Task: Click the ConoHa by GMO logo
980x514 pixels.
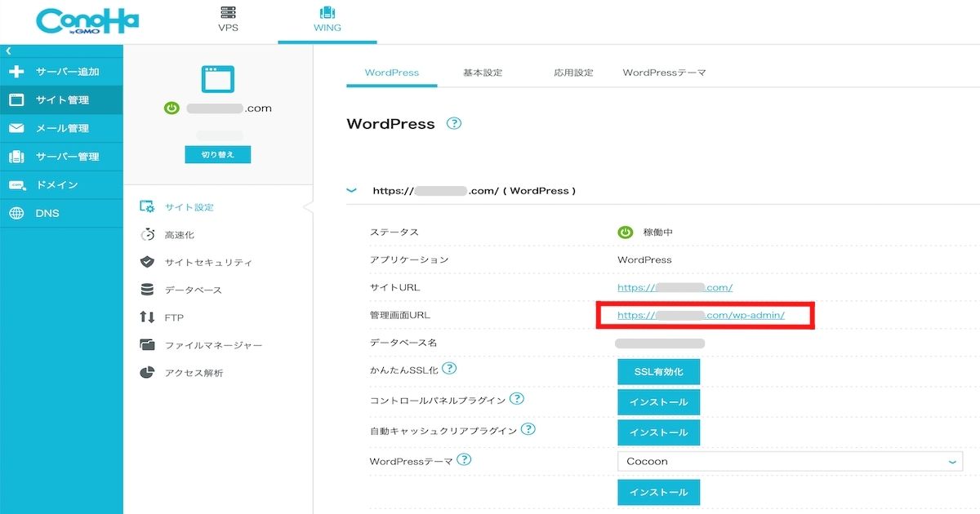Action: tap(87, 23)
